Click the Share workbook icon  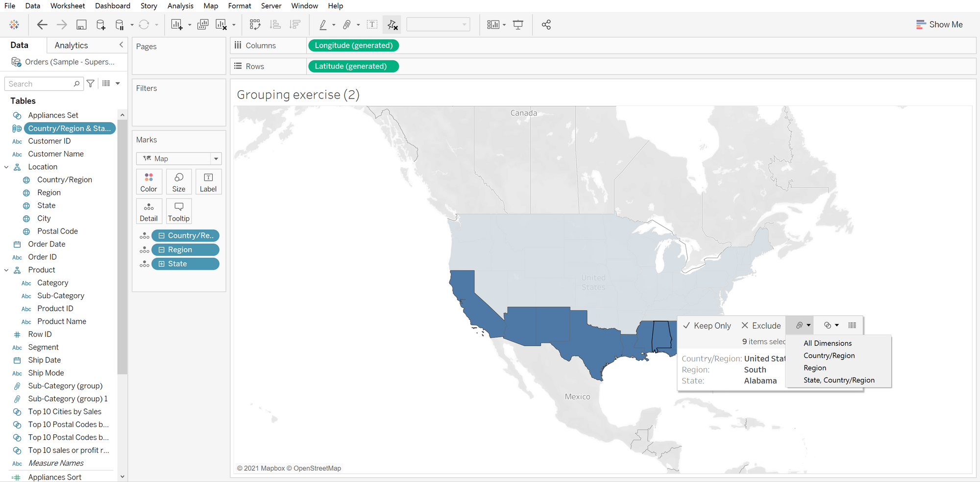pyautogui.click(x=546, y=25)
